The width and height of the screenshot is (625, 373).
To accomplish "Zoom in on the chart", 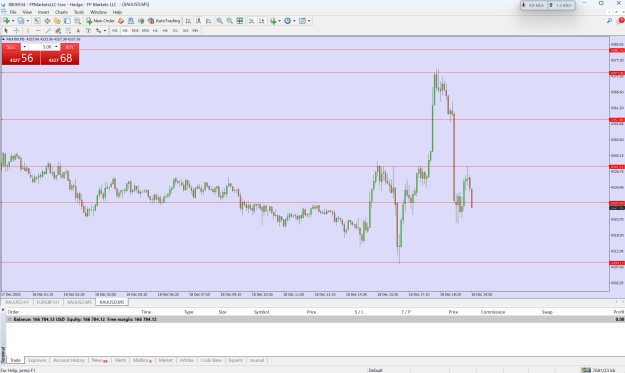I will (219, 21).
